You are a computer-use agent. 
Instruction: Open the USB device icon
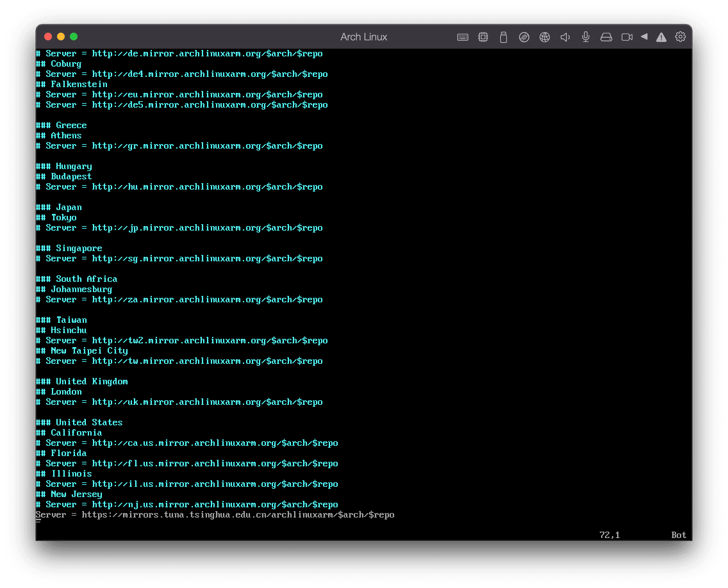503,37
